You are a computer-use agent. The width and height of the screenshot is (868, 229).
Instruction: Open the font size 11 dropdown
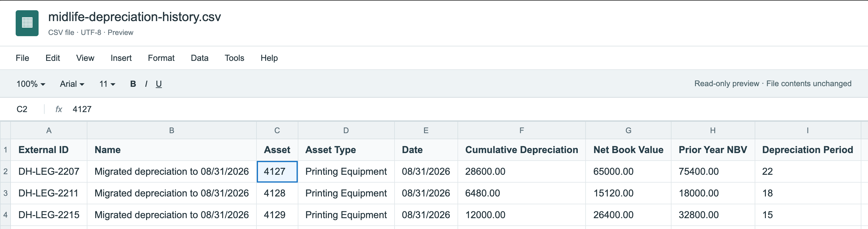(107, 84)
